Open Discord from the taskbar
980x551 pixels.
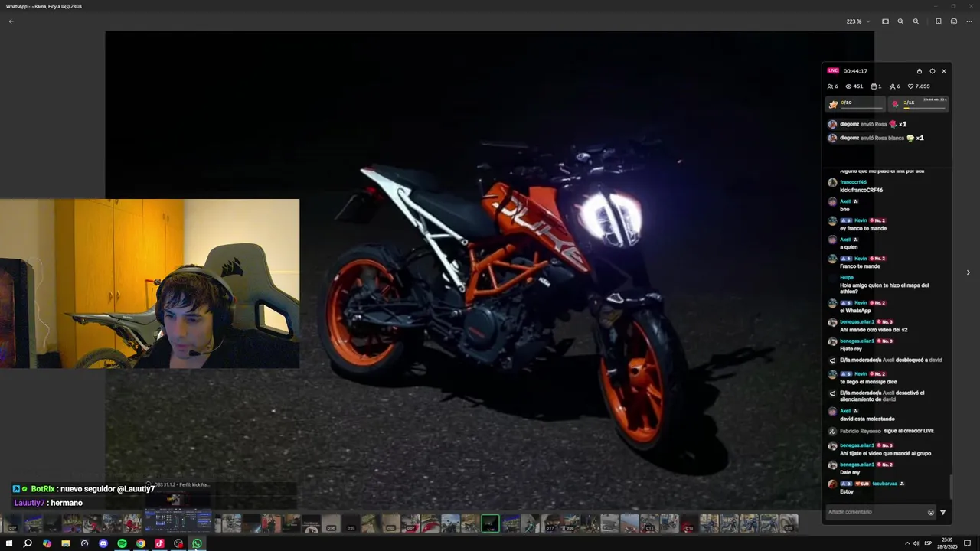(x=103, y=543)
